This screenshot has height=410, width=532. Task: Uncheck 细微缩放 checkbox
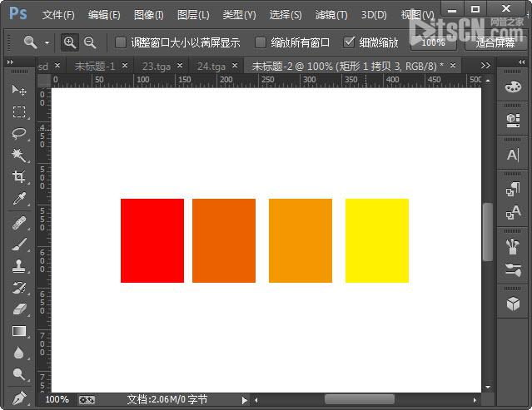coord(349,42)
